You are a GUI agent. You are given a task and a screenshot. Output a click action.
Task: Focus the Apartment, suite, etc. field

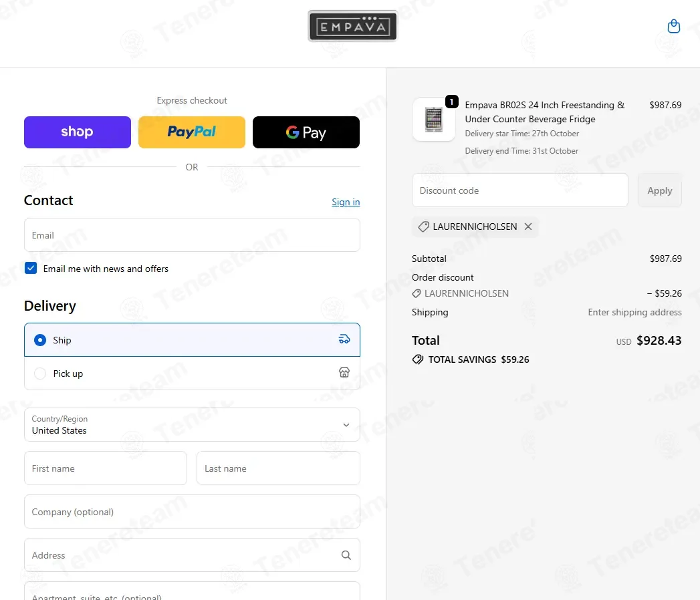[x=192, y=591]
